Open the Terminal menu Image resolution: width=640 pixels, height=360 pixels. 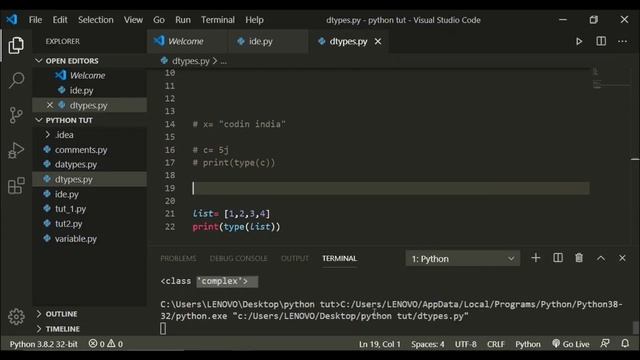click(x=218, y=20)
